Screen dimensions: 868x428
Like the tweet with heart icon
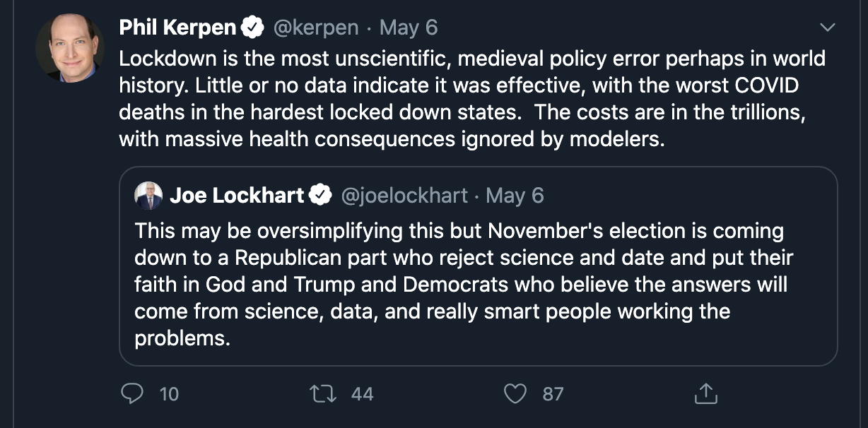point(515,393)
